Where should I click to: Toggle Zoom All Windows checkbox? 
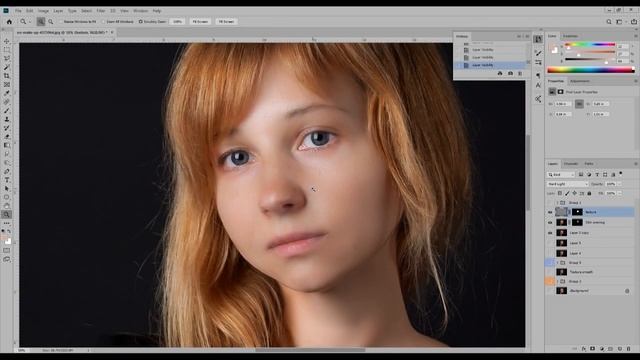pos(103,22)
